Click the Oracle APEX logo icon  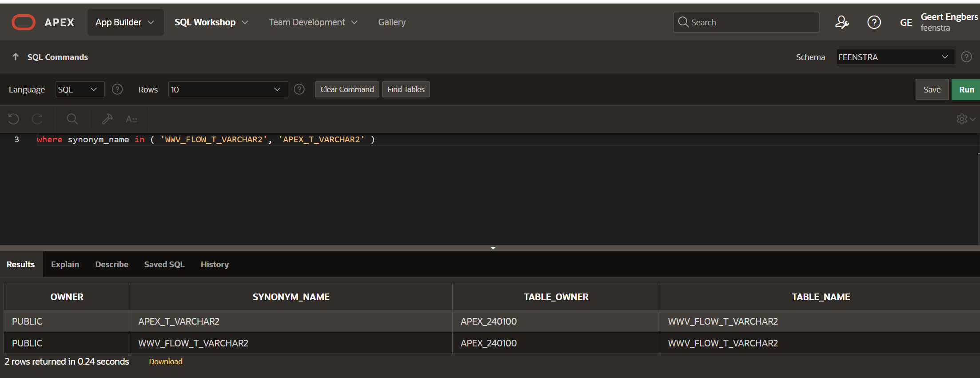pos(24,22)
